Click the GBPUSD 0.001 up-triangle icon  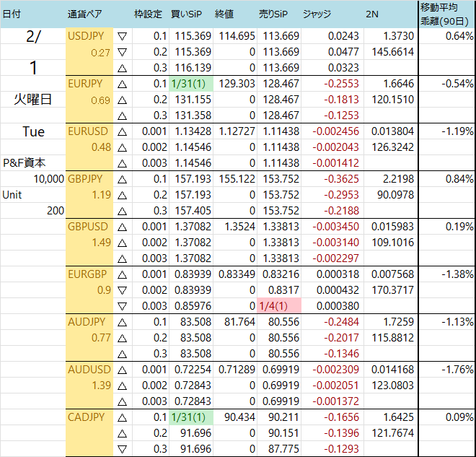point(122,227)
